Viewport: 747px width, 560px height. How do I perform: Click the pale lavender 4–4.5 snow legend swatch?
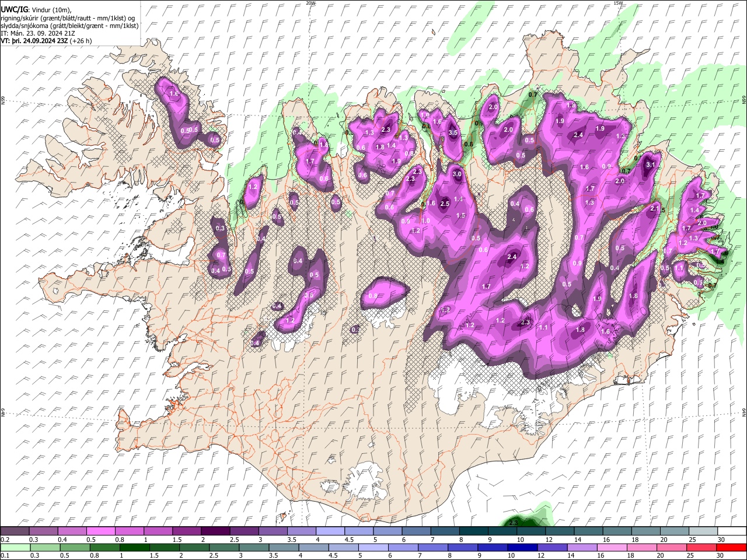click(x=330, y=531)
